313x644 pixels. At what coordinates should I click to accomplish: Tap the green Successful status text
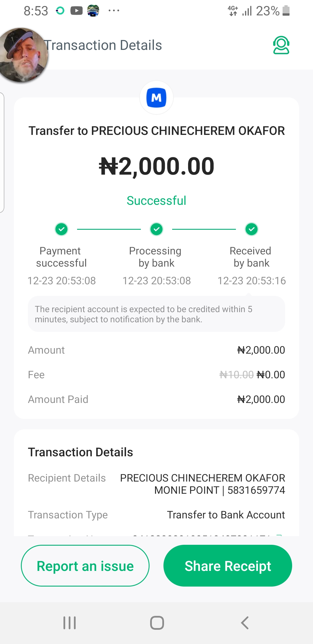point(156,201)
